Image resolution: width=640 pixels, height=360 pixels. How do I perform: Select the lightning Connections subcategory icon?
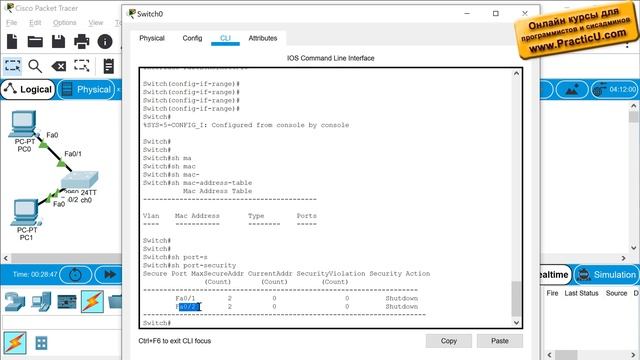(15, 343)
